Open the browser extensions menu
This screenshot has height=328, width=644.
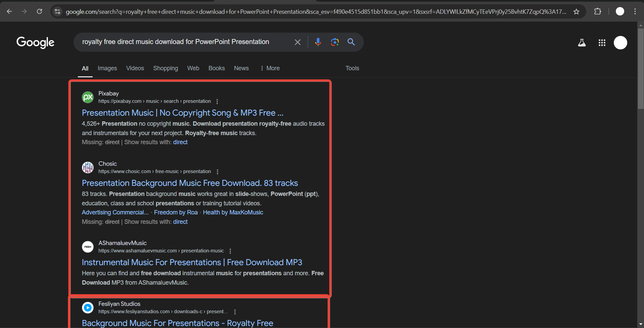(x=598, y=11)
